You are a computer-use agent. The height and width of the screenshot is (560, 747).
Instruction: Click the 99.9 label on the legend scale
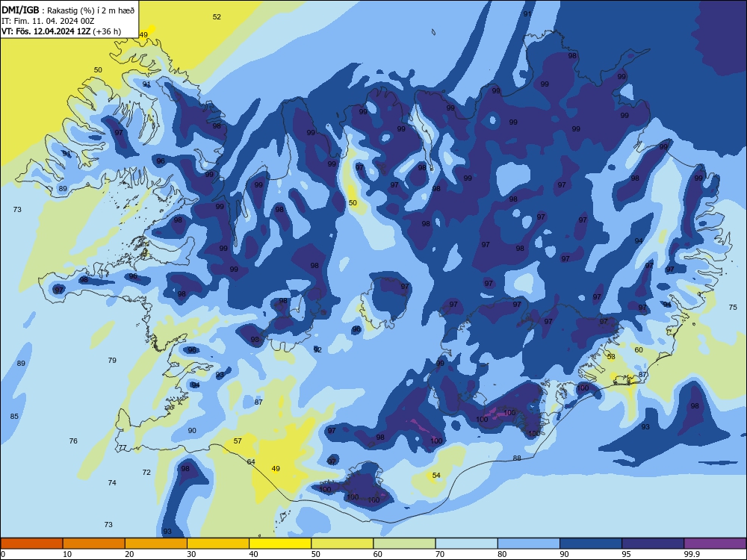tap(691, 554)
